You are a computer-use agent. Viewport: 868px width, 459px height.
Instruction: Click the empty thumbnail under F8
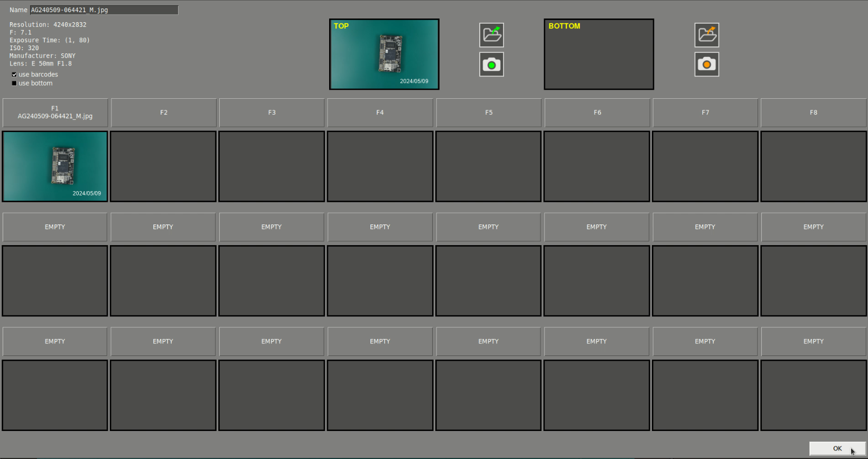coord(813,166)
